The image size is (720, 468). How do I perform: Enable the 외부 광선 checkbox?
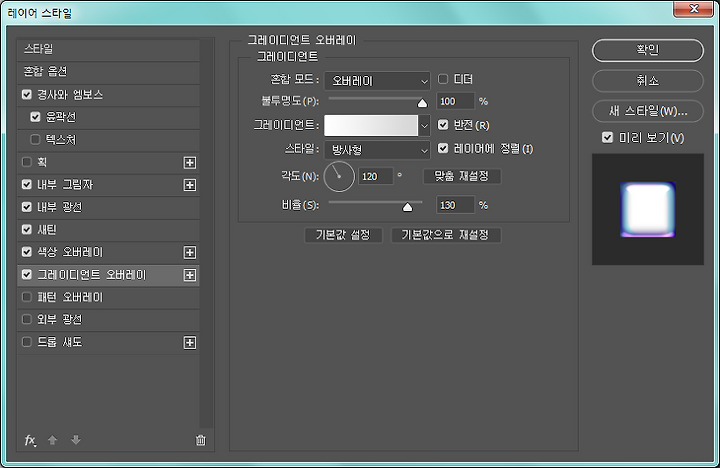(27, 320)
